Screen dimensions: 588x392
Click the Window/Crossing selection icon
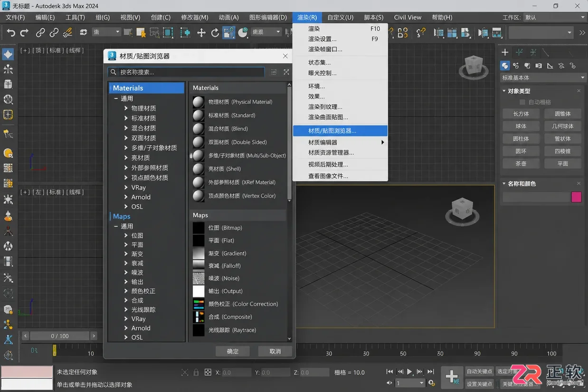[168, 33]
